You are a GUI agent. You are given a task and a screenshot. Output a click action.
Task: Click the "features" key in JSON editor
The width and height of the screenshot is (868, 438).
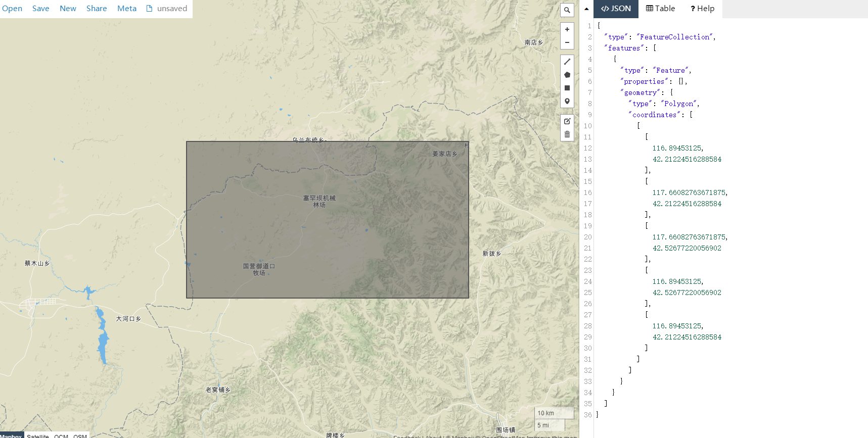point(624,48)
